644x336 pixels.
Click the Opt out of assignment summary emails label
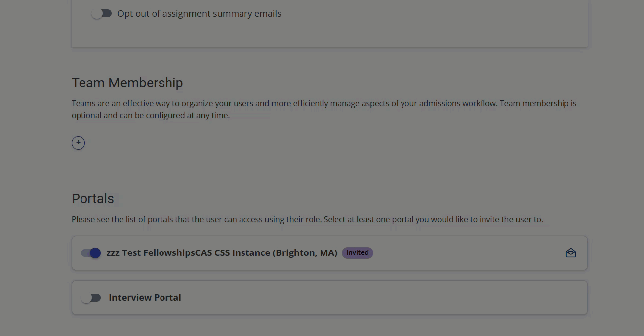click(x=198, y=13)
